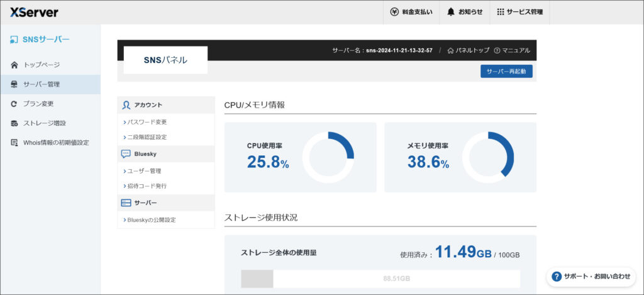Click the server icon beside サーバー管理

(x=14, y=84)
